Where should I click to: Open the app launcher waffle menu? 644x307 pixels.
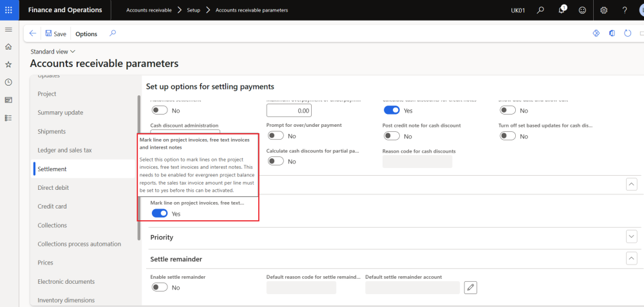point(8,10)
